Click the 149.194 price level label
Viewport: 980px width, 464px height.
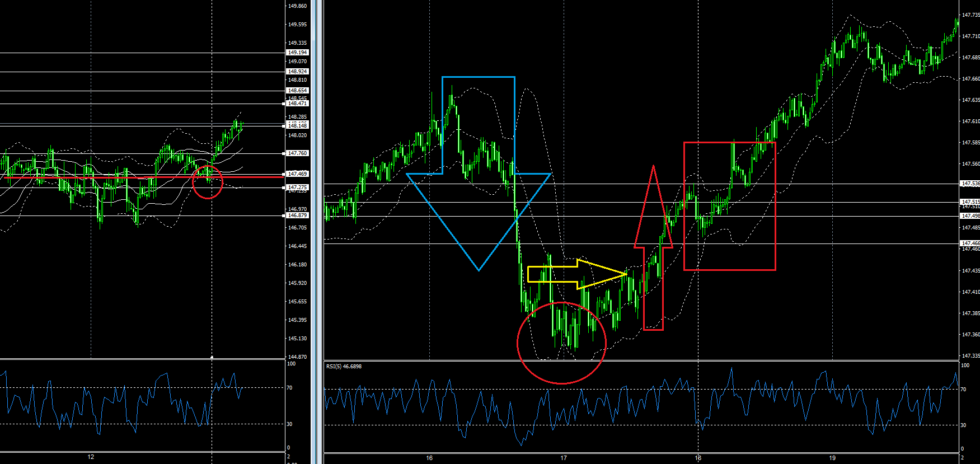click(x=297, y=53)
